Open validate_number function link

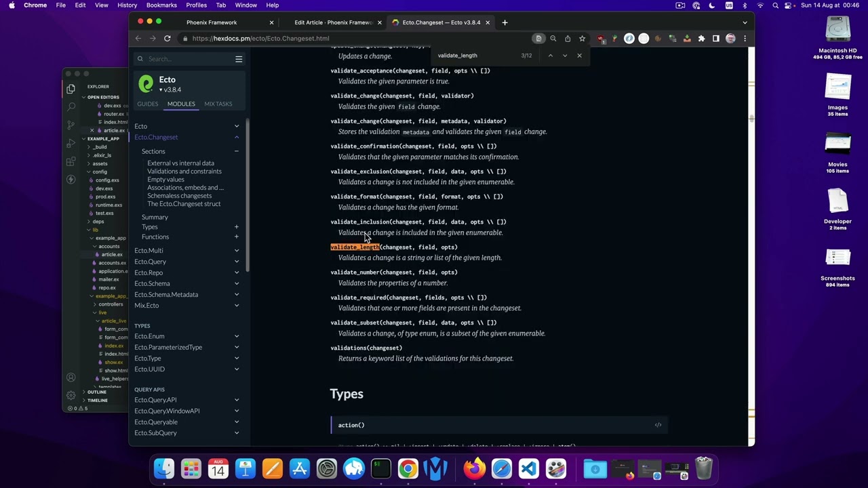(394, 272)
